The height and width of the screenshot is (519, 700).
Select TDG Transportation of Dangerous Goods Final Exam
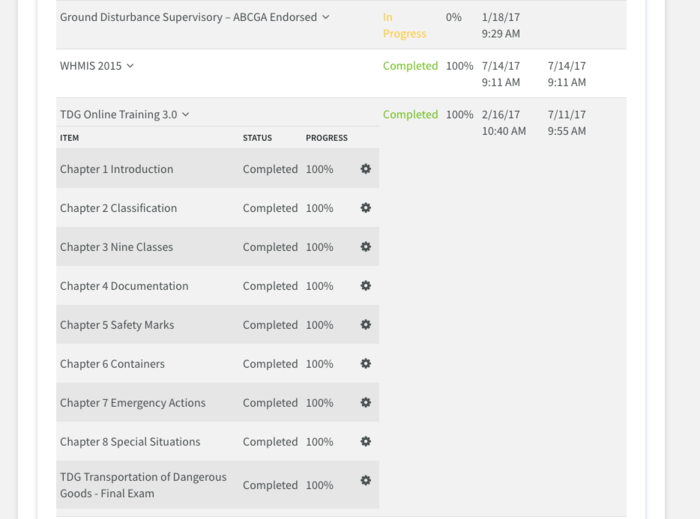coord(143,485)
